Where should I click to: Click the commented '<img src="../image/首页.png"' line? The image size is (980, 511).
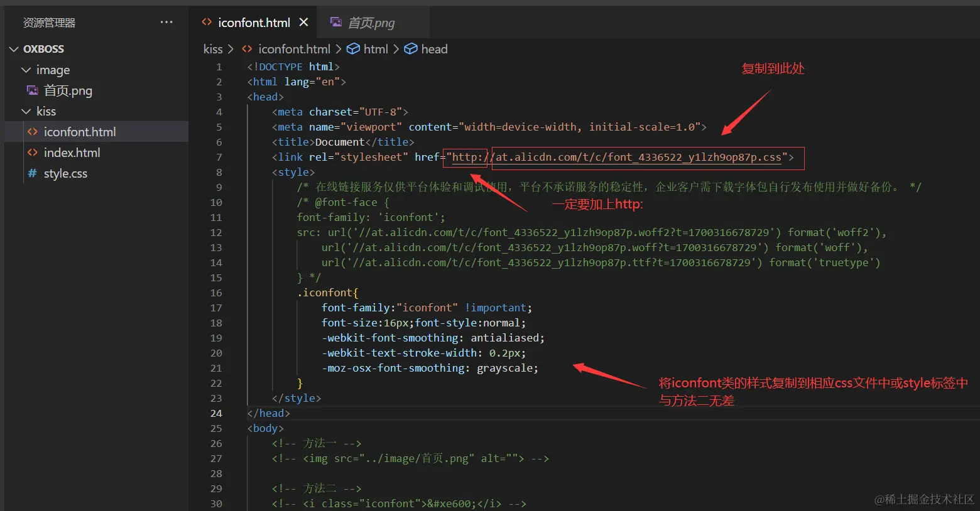tap(411, 458)
